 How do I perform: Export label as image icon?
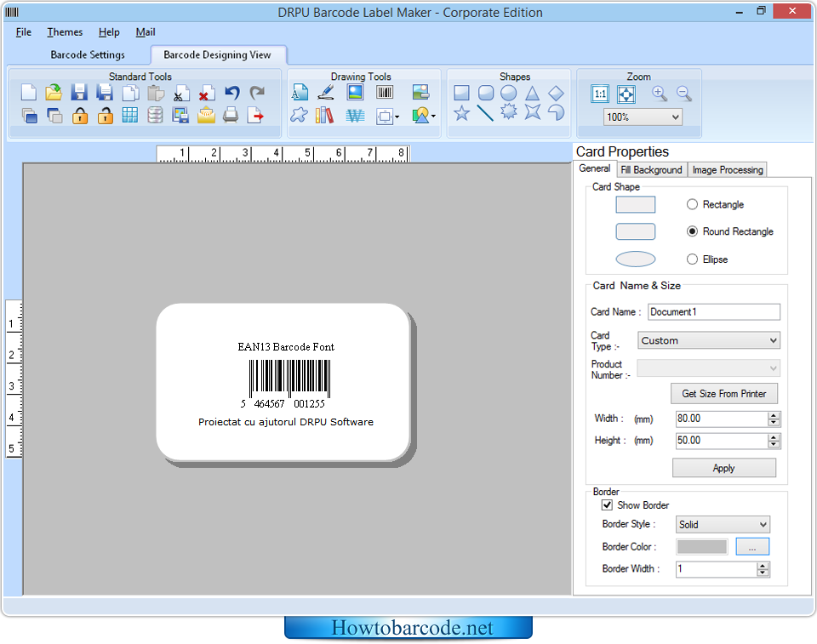point(180,115)
